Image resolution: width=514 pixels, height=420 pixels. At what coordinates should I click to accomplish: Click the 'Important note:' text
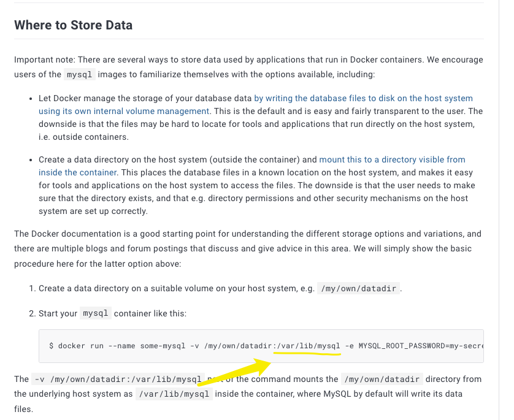tap(45, 59)
